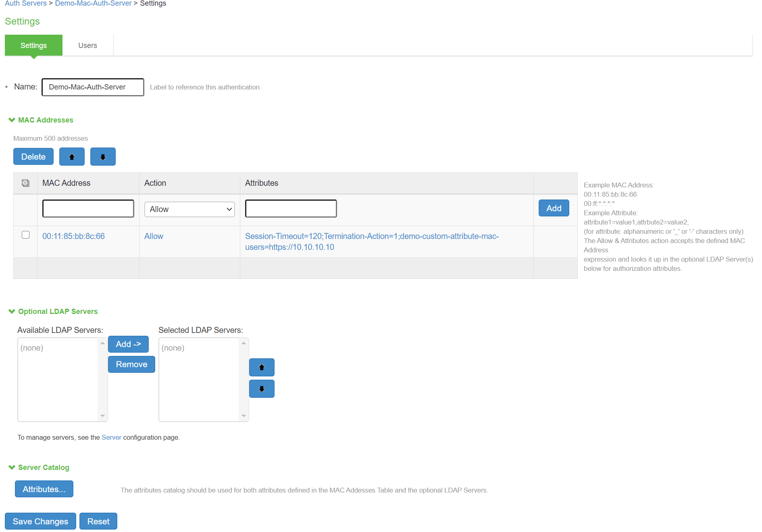762x532 pixels.
Task: Click the Add button to add a MAC address
Action: click(x=553, y=208)
